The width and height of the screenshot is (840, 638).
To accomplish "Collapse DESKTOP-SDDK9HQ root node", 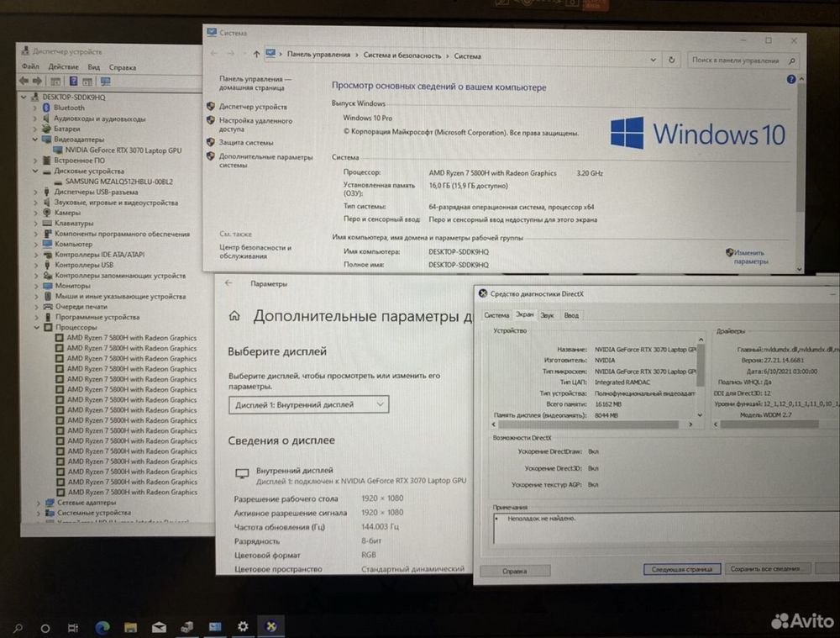I will (x=24, y=97).
